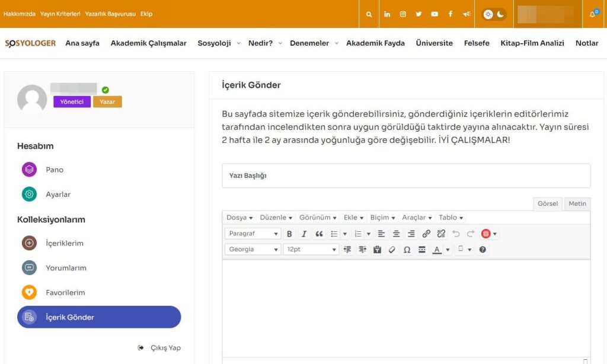607x364 pixels.
Task: Switch to the Görsel editor tab
Action: [548, 204]
